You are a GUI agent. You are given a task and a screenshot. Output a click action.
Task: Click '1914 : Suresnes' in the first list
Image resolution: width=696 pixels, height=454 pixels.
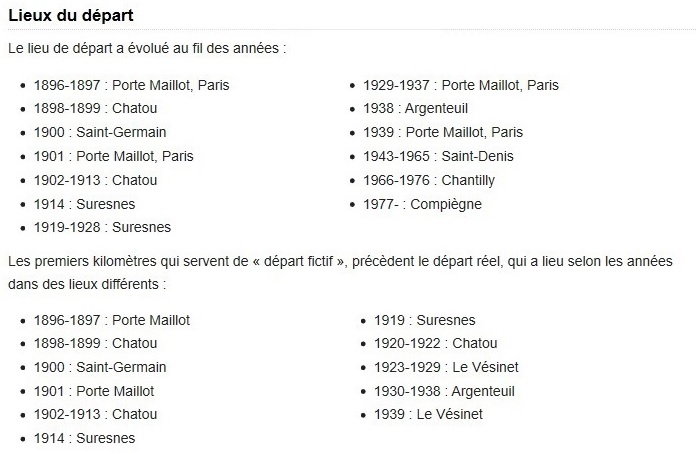84,204
